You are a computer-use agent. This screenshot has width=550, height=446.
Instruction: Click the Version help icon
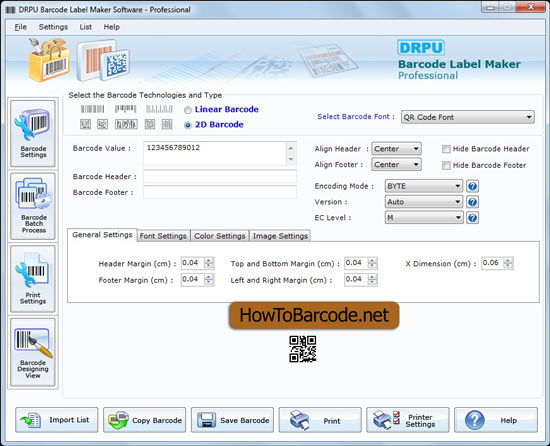tap(472, 202)
